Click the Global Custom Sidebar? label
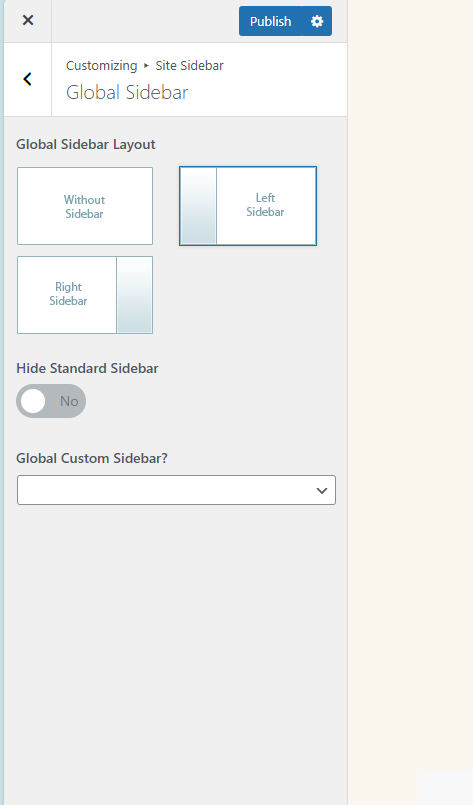The width and height of the screenshot is (473, 805). [x=92, y=458]
